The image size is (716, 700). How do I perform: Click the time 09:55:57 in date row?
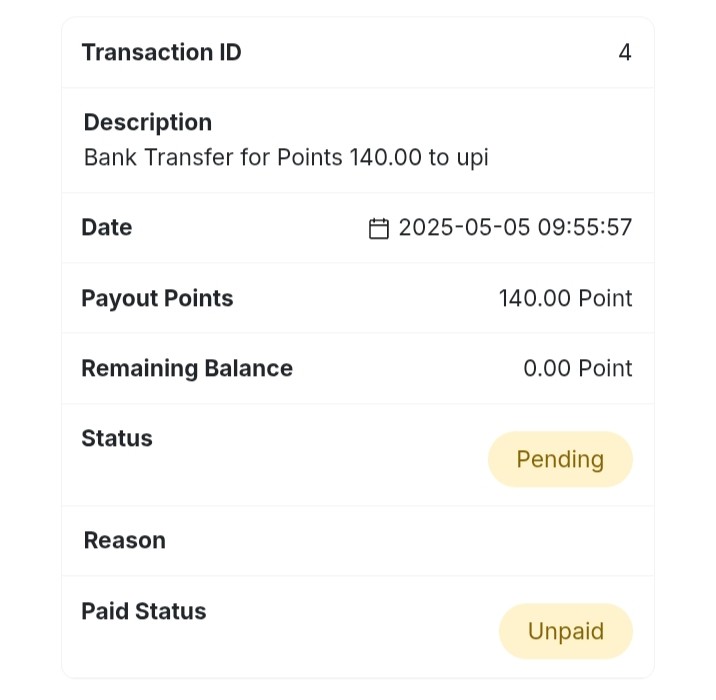tap(585, 227)
